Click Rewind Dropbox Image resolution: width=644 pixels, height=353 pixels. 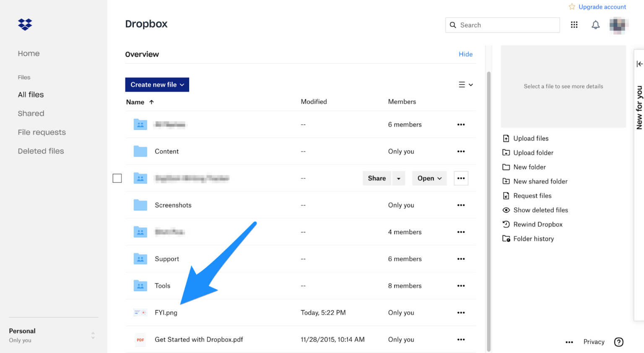point(532,224)
